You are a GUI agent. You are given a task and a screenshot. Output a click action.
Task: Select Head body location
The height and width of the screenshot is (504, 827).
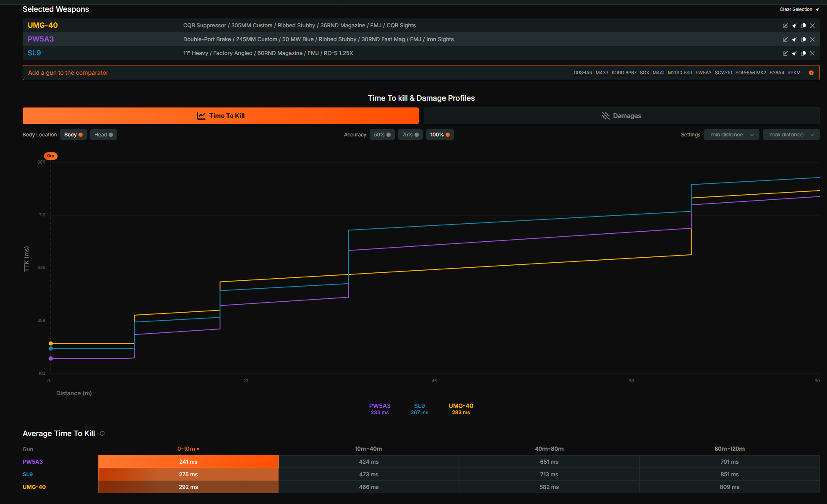103,135
